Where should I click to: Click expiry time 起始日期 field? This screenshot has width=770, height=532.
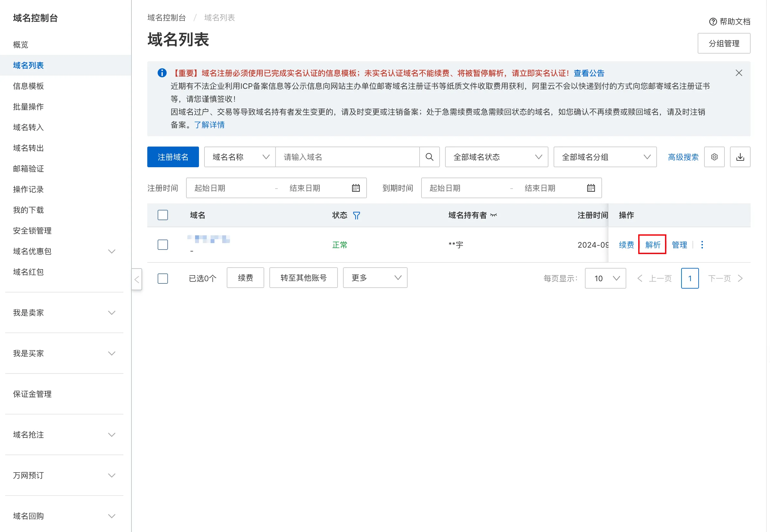(x=465, y=188)
